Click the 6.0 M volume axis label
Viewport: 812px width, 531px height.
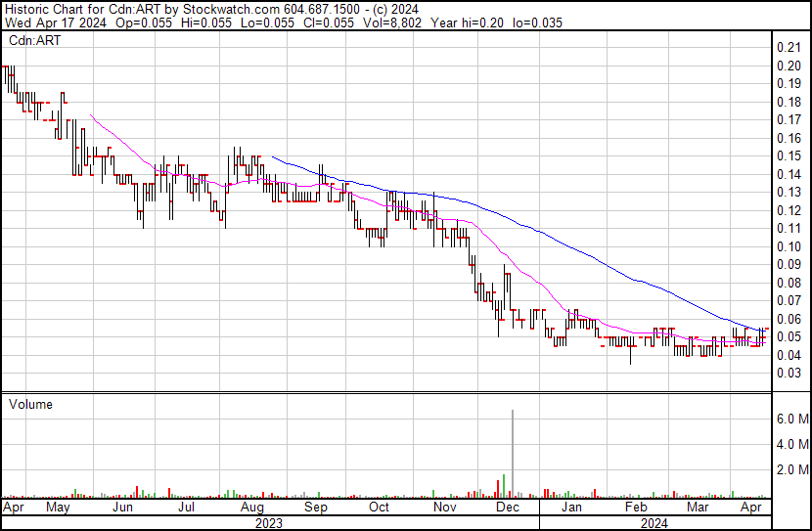[x=791, y=419]
